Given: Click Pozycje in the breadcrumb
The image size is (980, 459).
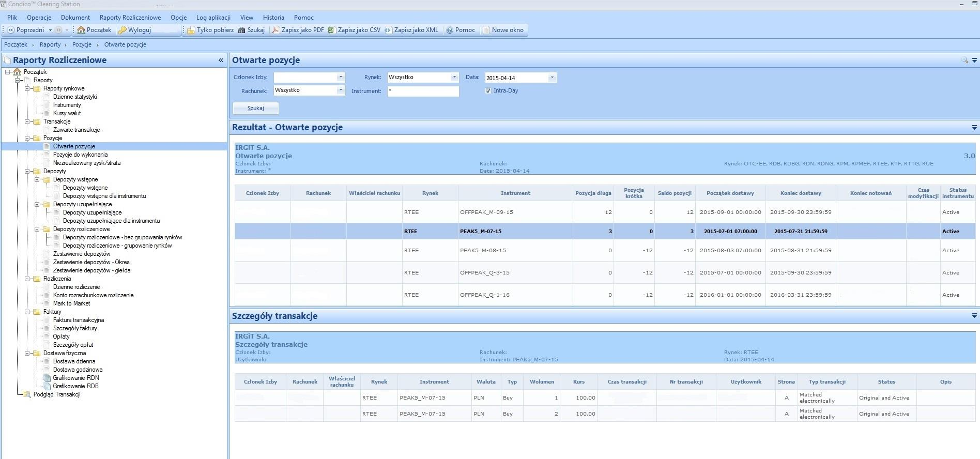Looking at the screenshot, I should point(82,44).
